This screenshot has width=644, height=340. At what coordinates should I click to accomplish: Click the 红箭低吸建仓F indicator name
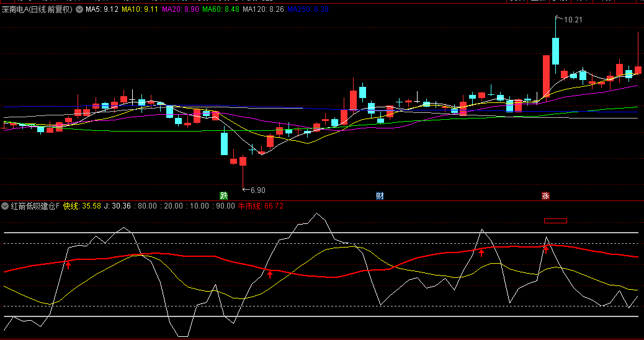pos(35,206)
